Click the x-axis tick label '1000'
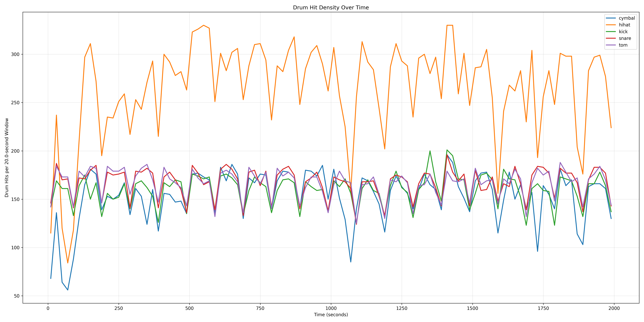Viewport: 644px width, 322px height. pyautogui.click(x=331, y=308)
